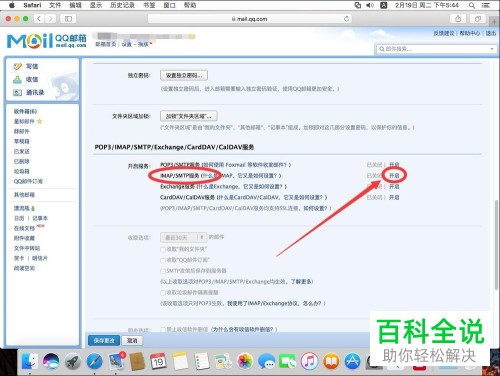This screenshot has width=500, height=376.
Task: Open the 最近30天 dropdown
Action: click(x=184, y=237)
